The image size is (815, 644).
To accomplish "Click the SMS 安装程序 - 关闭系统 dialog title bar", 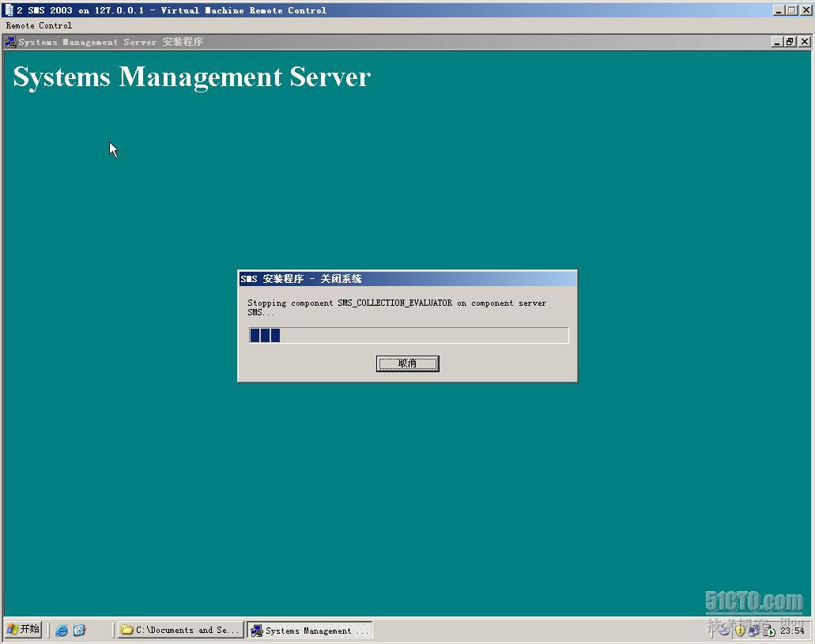I will point(408,279).
